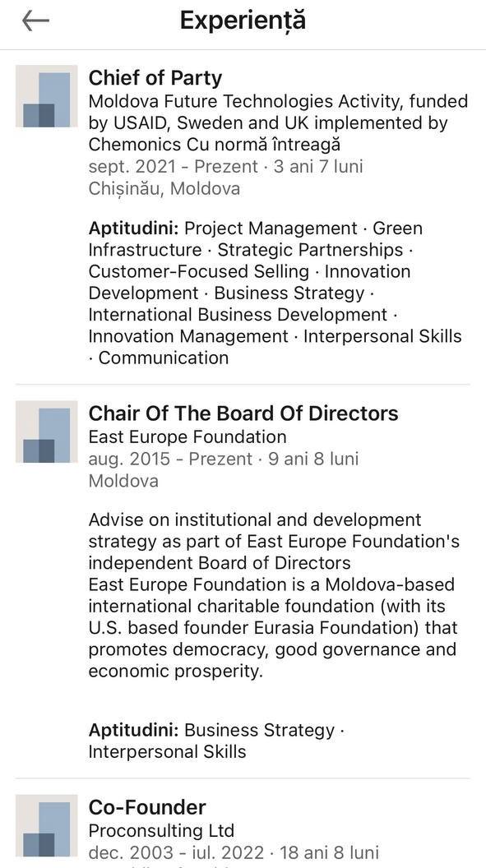Select the Proconsulting Ltd company name
Image resolution: width=486 pixels, height=868 pixels.
click(161, 830)
